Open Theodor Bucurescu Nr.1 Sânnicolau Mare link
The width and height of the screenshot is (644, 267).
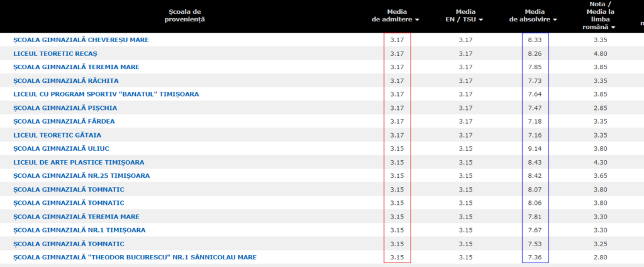pyautogui.click(x=135, y=258)
